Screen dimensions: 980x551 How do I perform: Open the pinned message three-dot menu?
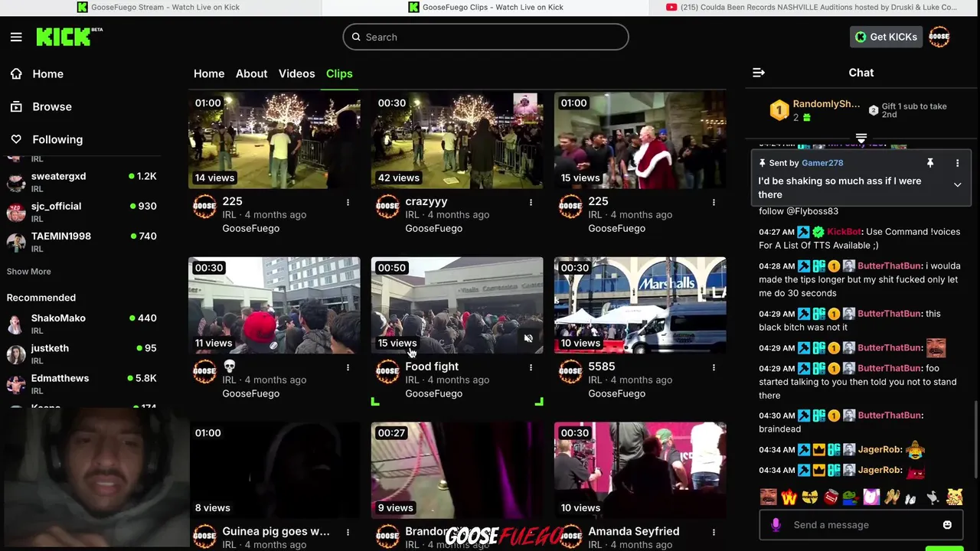click(957, 163)
